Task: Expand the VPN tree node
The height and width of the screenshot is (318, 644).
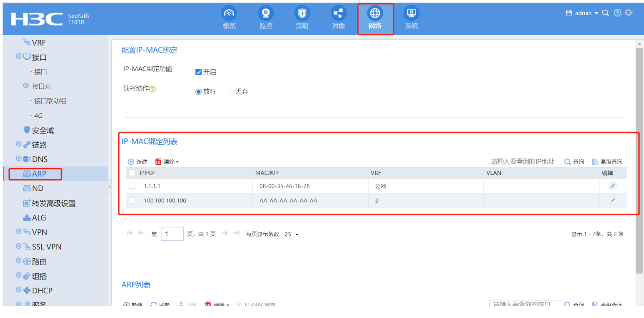Action: click(x=19, y=231)
